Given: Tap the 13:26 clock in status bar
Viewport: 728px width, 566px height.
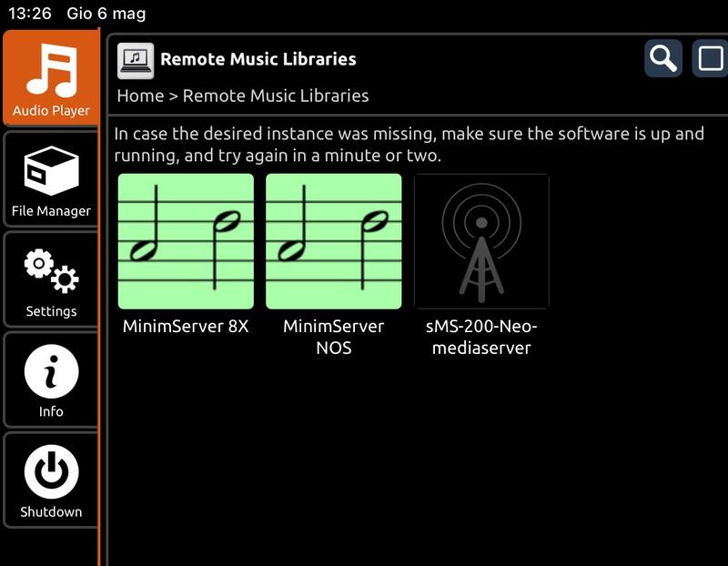Looking at the screenshot, I should [29, 14].
